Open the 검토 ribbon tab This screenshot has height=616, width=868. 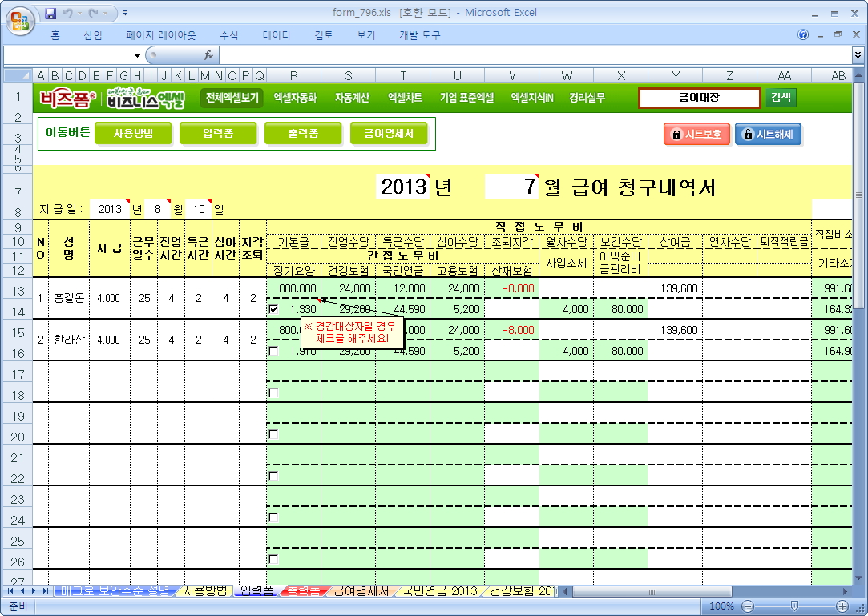tap(324, 35)
